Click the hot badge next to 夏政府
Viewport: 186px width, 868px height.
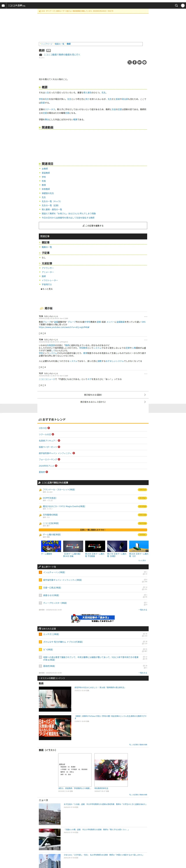tap(47, 472)
